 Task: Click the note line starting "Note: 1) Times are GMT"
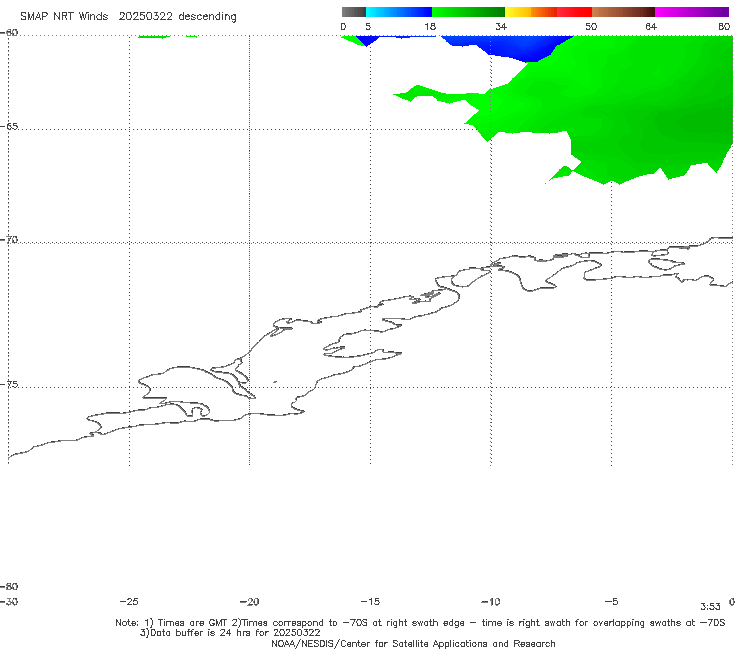pyautogui.click(x=420, y=623)
